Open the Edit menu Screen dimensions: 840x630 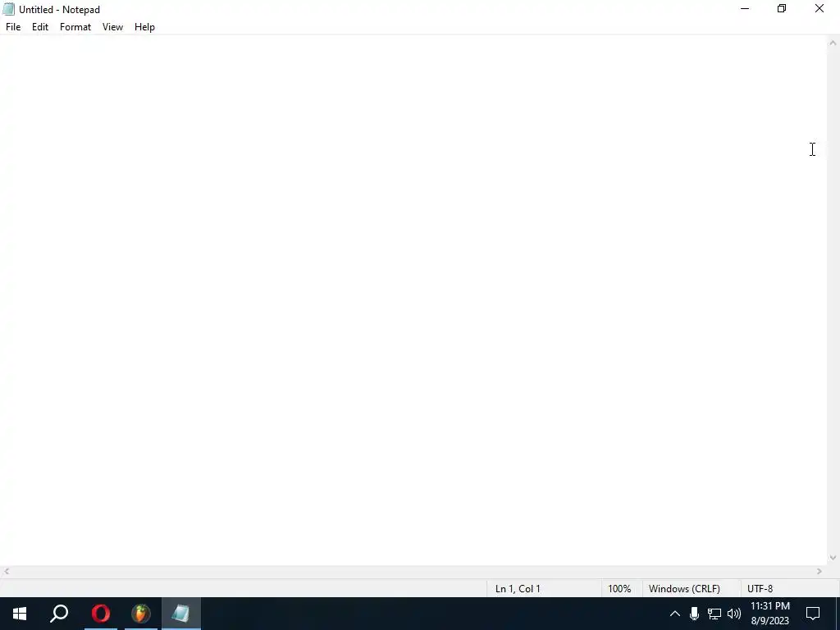(39, 27)
